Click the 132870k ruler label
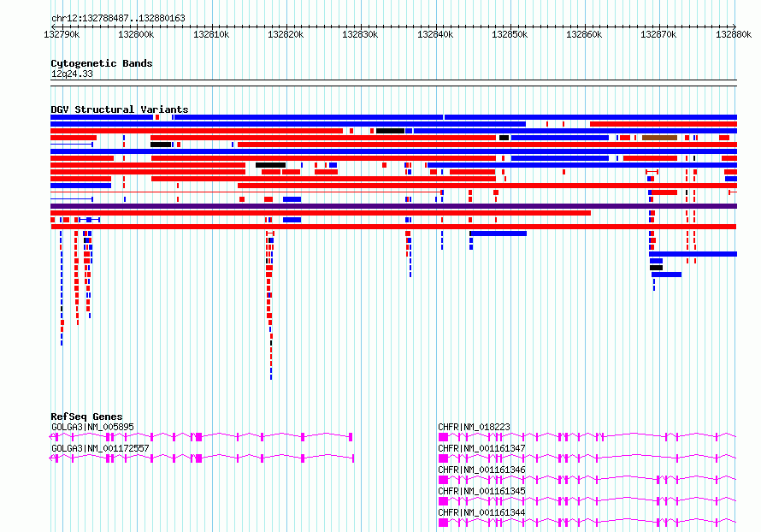Image resolution: width=761 pixels, height=532 pixels. 658,34
